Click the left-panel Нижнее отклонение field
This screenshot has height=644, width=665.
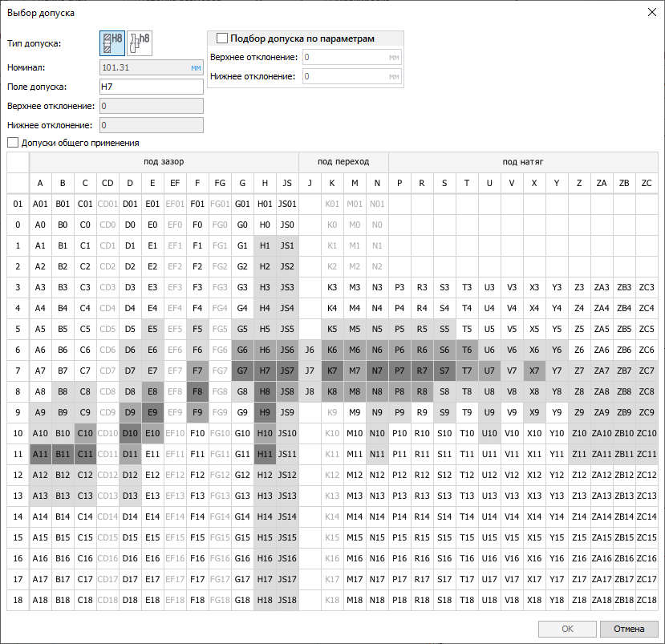coord(151,125)
